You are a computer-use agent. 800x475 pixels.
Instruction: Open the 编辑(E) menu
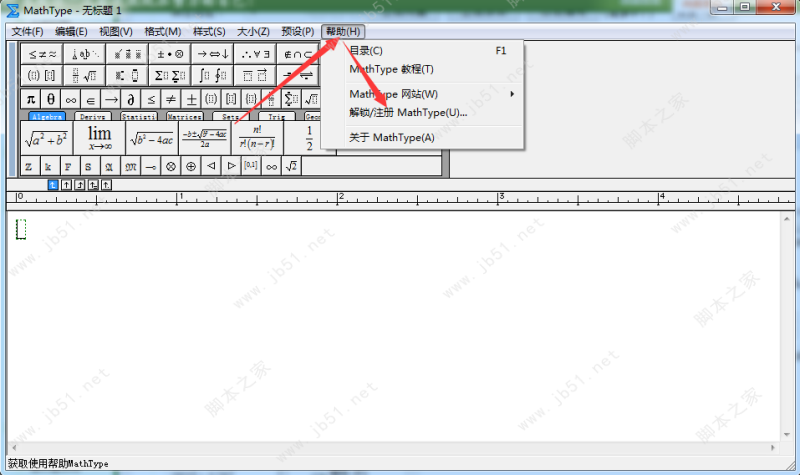71,32
